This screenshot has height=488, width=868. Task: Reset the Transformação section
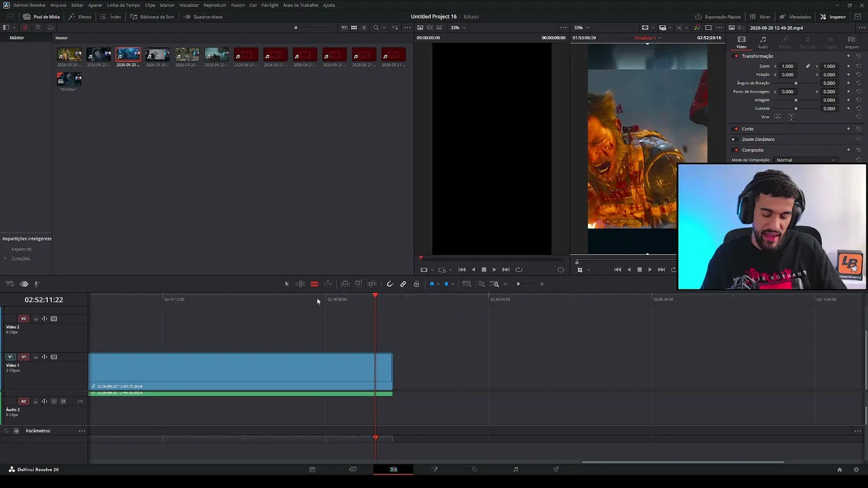point(859,56)
